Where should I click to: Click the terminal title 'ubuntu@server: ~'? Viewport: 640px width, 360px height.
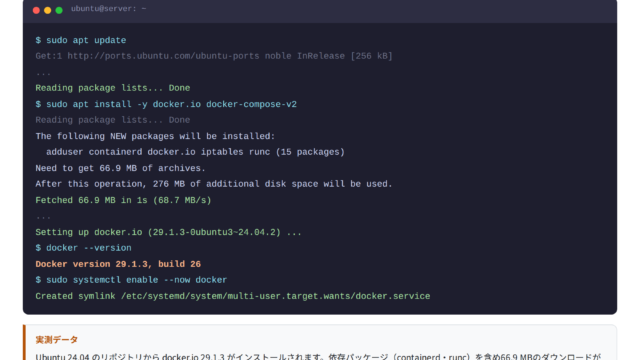tap(109, 9)
